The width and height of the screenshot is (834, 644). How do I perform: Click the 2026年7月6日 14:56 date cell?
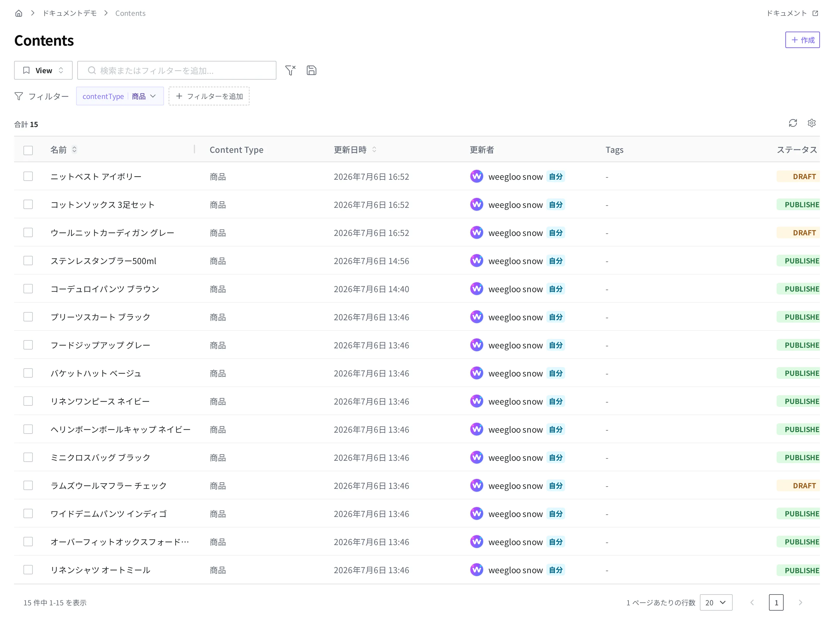tap(371, 261)
